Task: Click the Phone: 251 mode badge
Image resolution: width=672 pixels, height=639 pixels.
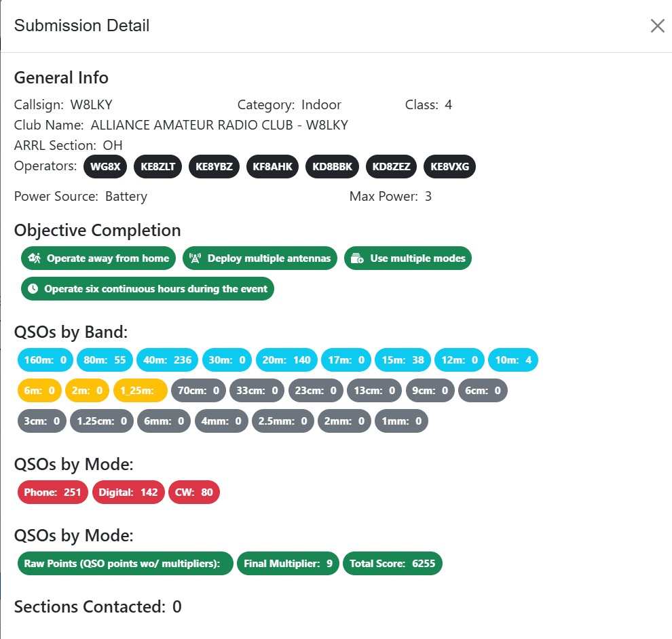Action: [x=52, y=492]
